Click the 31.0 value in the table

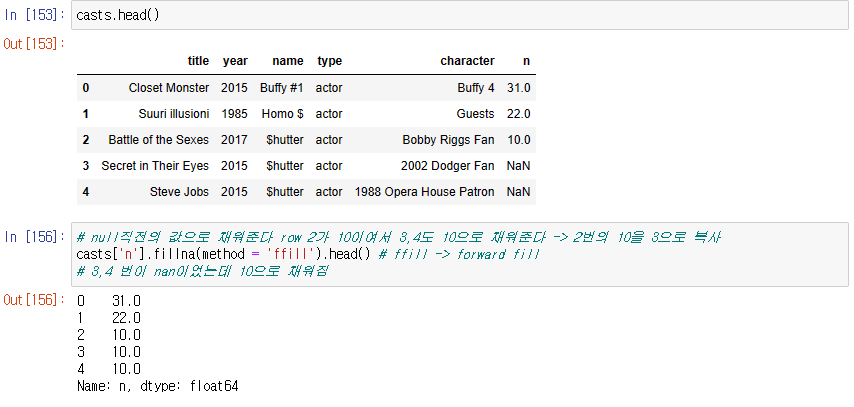(518, 88)
